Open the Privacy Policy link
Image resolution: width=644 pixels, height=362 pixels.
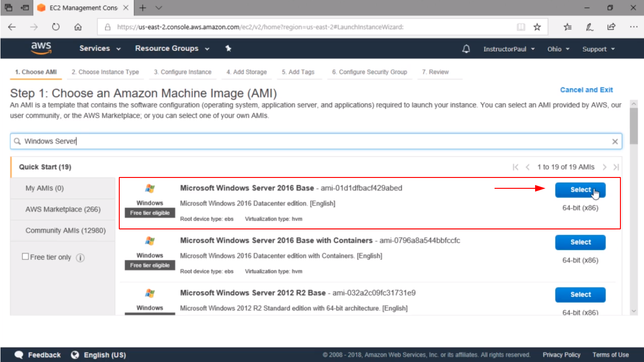561,355
